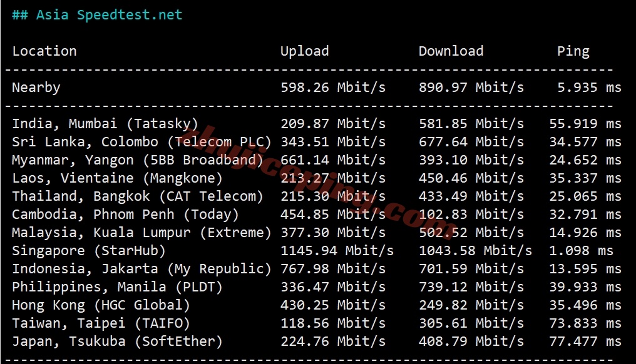Select Manila download 739.12 Mbit/s

pos(471,287)
